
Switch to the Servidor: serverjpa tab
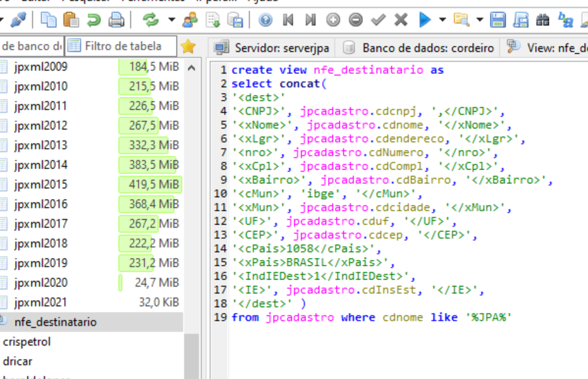coord(273,47)
